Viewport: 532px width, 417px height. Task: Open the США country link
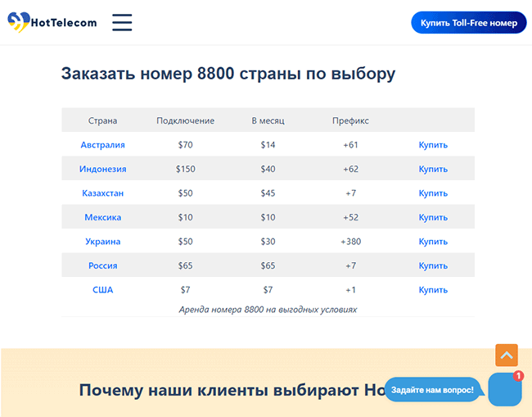tap(102, 290)
